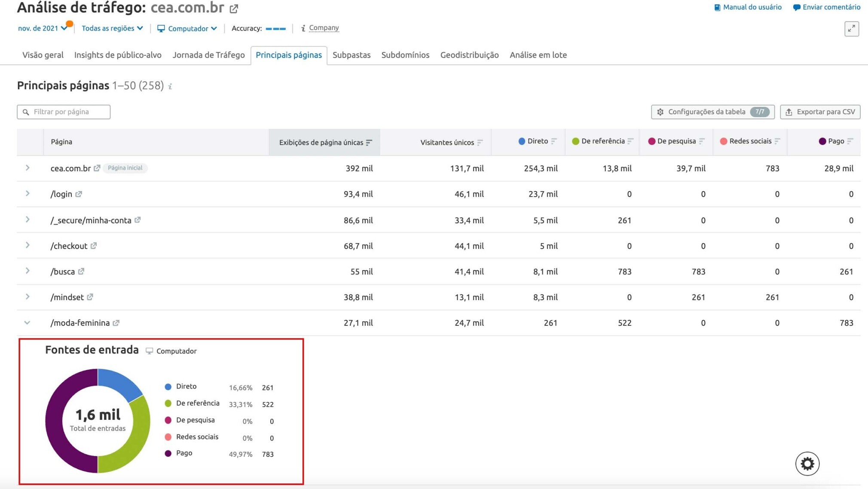
Task: Collapse the /moda-feminina row
Action: tap(28, 322)
